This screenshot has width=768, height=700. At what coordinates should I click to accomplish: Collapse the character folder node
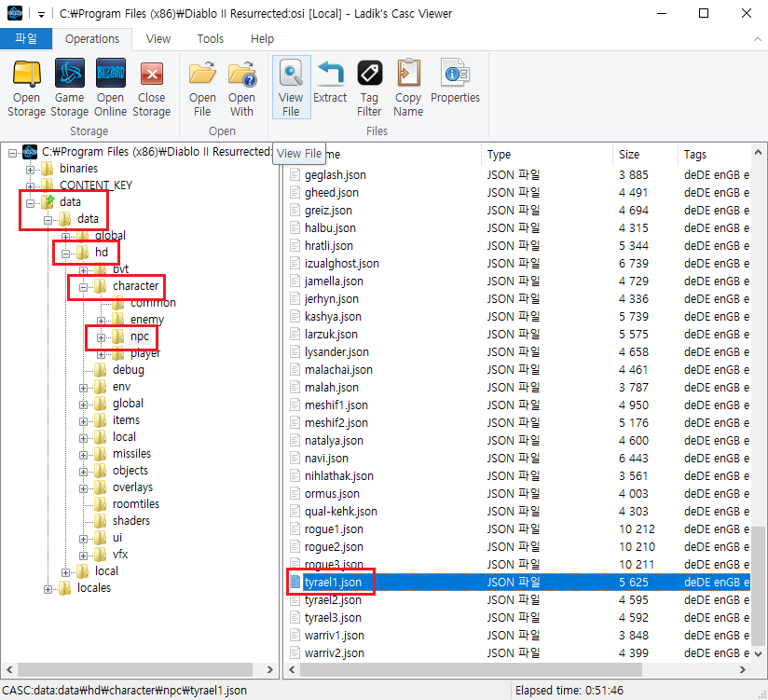pos(83,287)
